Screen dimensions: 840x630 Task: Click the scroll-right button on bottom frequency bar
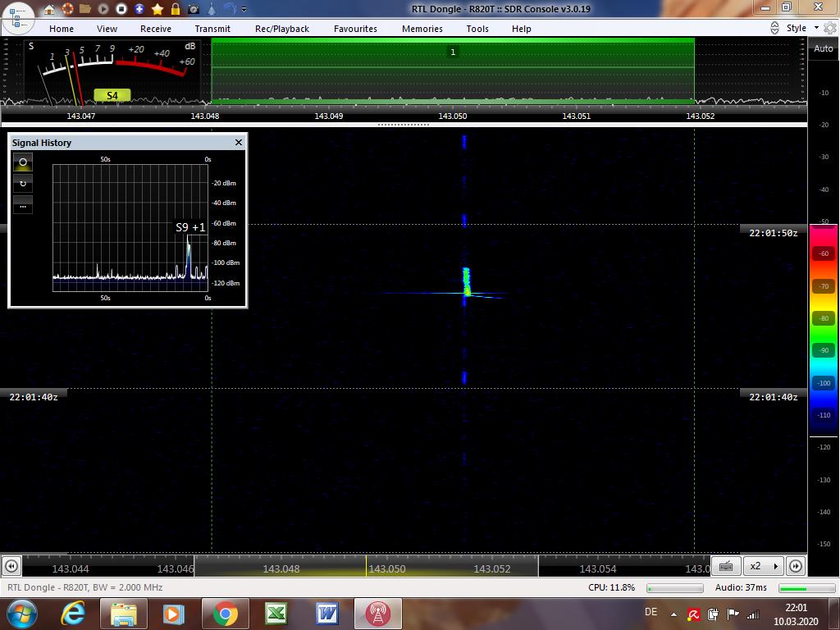click(796, 566)
